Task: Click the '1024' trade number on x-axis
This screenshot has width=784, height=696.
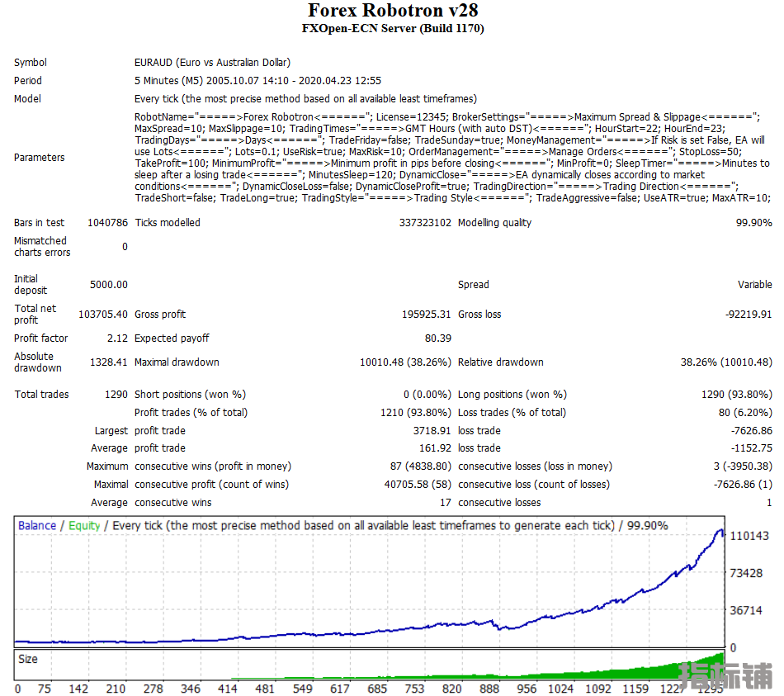Action: [561, 689]
